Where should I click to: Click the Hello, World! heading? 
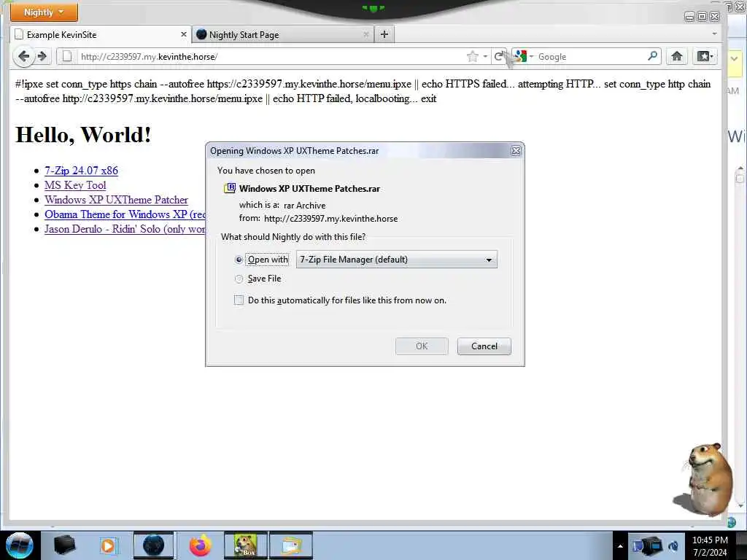tap(83, 135)
